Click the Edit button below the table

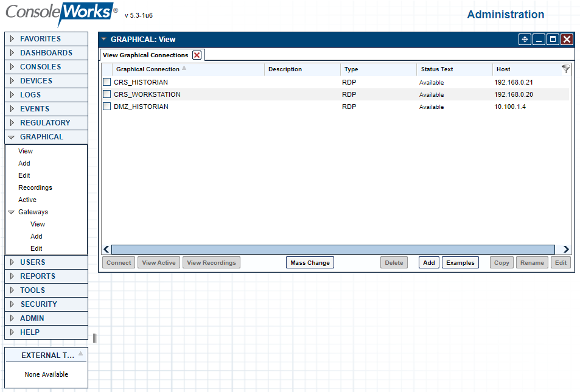click(561, 262)
